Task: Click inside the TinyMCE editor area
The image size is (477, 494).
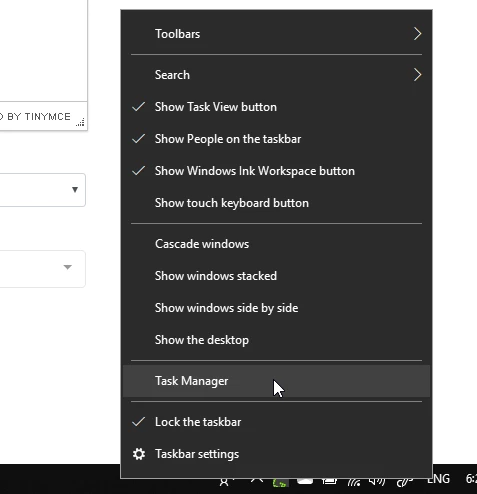Action: click(x=43, y=50)
